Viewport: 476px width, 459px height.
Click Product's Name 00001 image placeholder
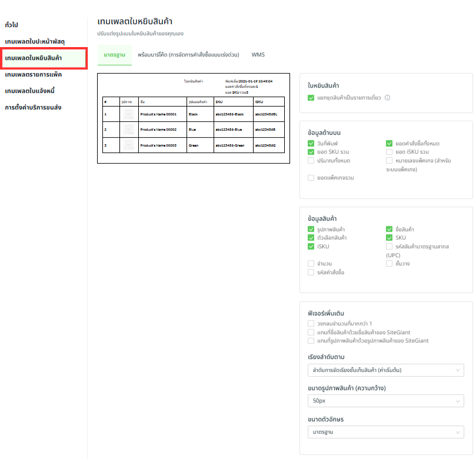coord(128,114)
